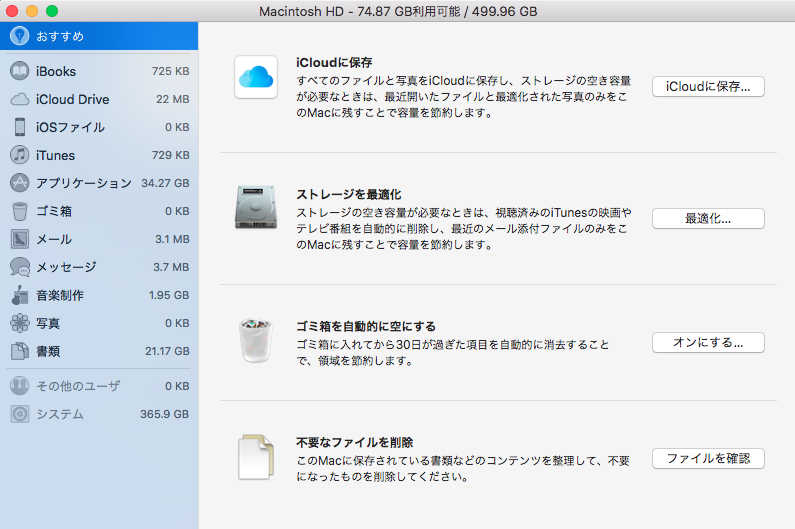
Task: Click the ファイルを確認 button
Action: click(x=708, y=459)
